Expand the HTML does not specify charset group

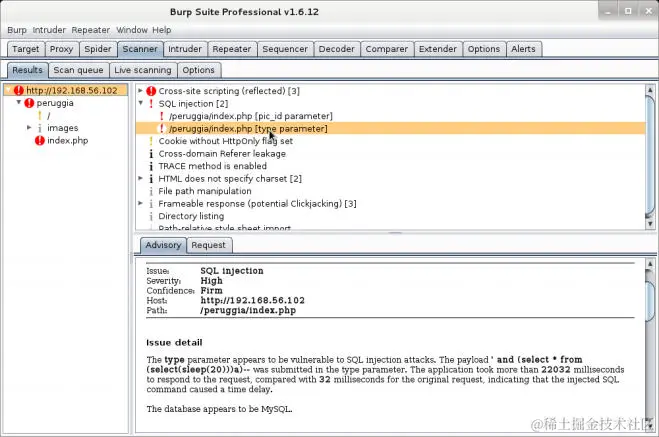pos(140,178)
